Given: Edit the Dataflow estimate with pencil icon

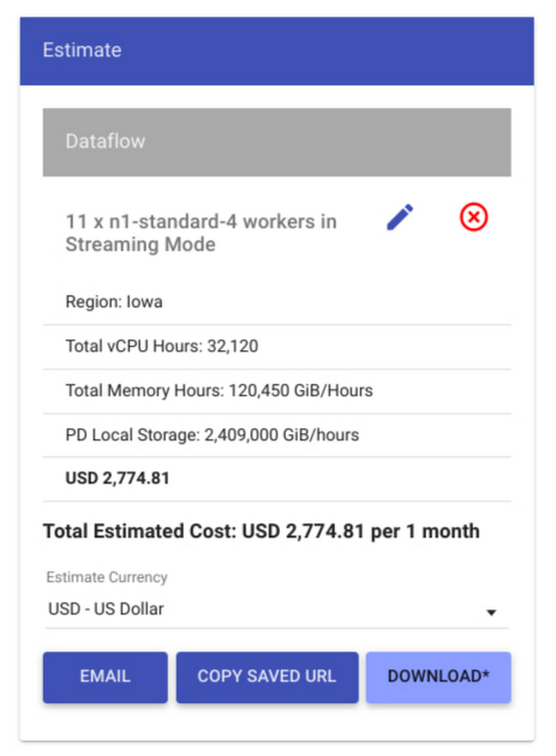Looking at the screenshot, I should pos(399,217).
